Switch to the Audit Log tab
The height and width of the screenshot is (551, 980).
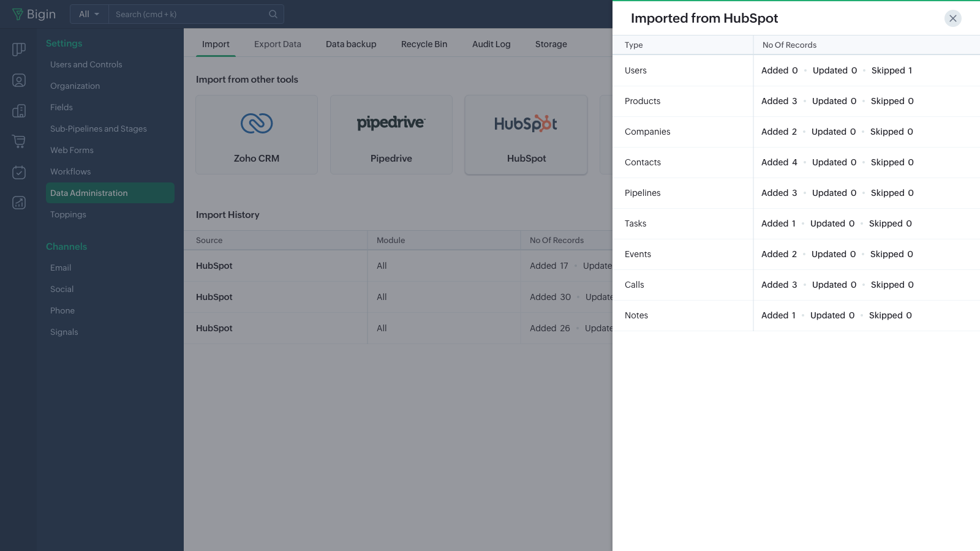point(491,44)
